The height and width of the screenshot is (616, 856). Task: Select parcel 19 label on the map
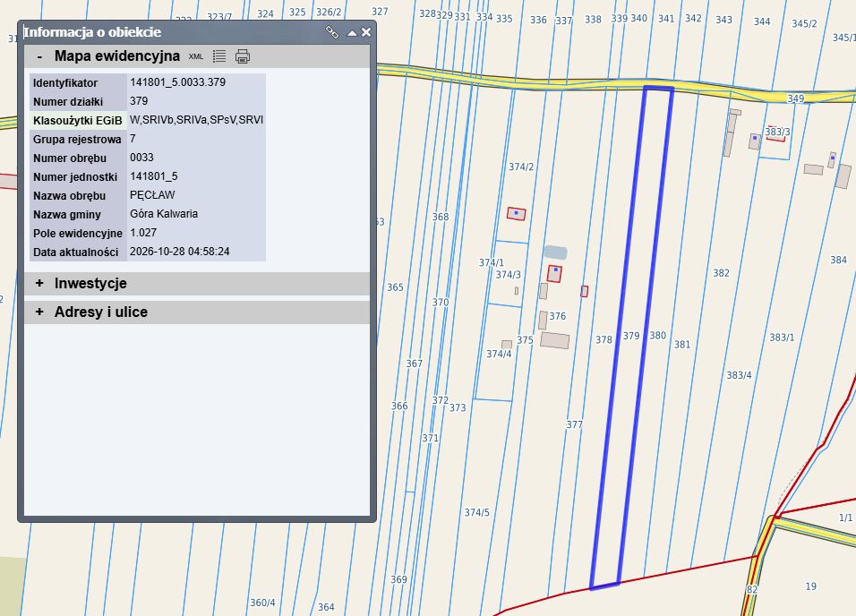tap(810, 586)
